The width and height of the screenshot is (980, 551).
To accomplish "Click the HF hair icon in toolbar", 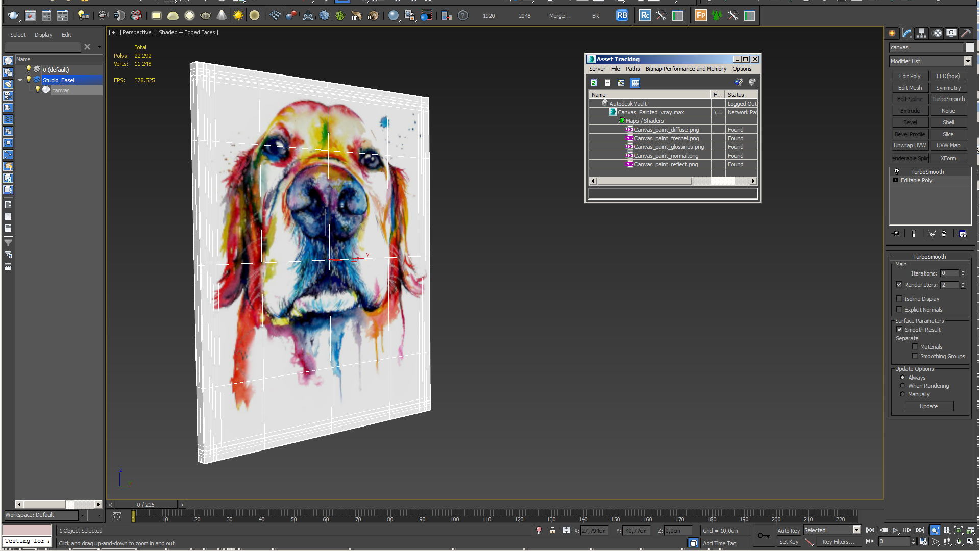I will (356, 16).
